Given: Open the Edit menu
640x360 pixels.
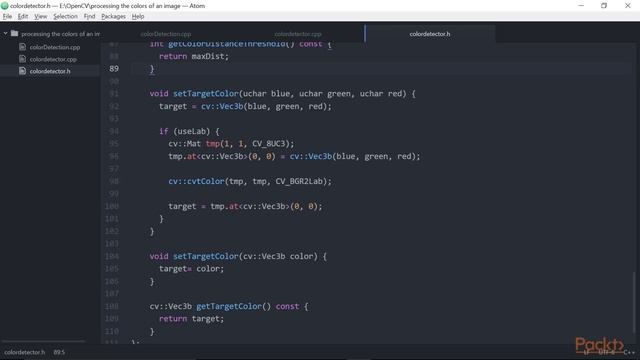Looking at the screenshot, I should (x=23, y=16).
